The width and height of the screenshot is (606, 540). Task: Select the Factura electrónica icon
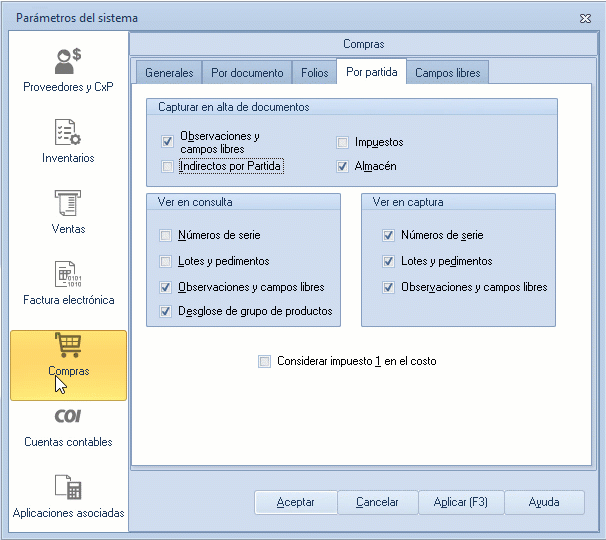click(68, 274)
